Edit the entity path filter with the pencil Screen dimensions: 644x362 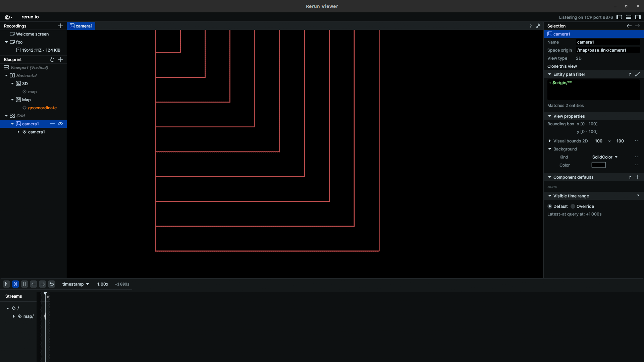coord(637,74)
